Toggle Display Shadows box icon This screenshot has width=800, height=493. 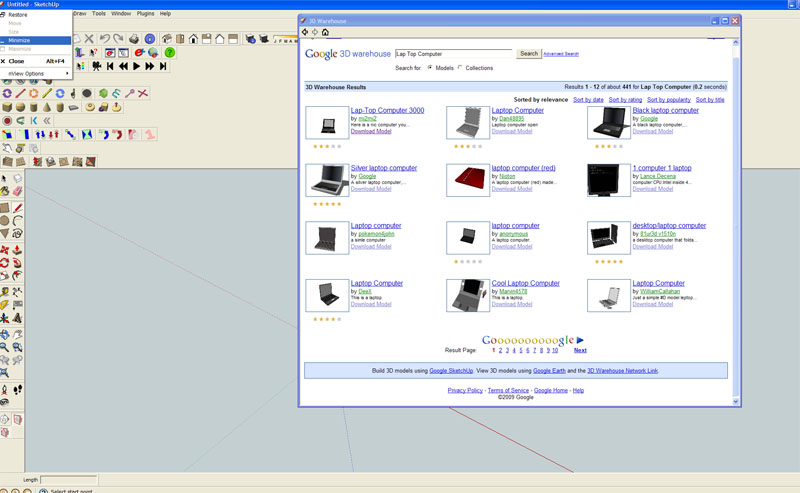264,39
